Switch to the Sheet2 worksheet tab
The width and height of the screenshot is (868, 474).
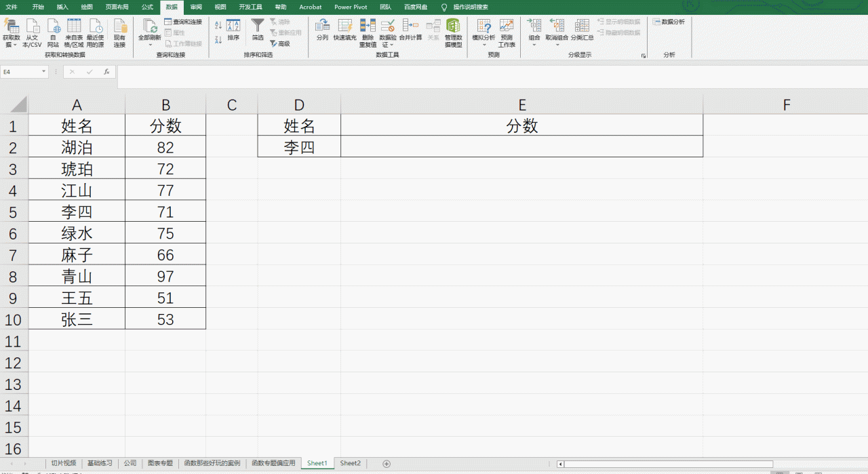pos(350,463)
